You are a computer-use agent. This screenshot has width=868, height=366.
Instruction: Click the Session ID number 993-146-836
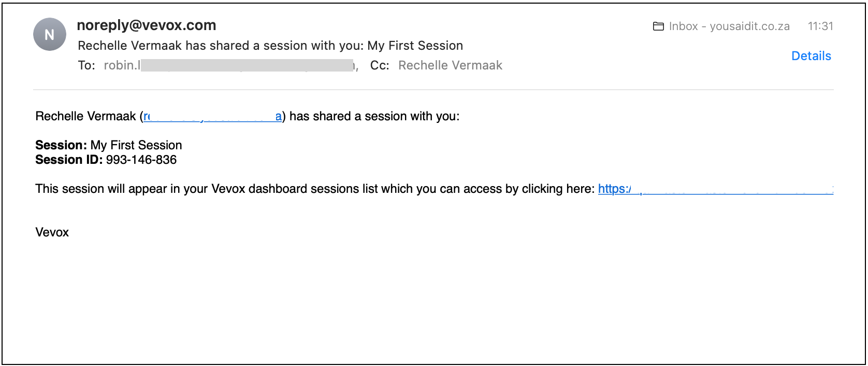point(141,160)
